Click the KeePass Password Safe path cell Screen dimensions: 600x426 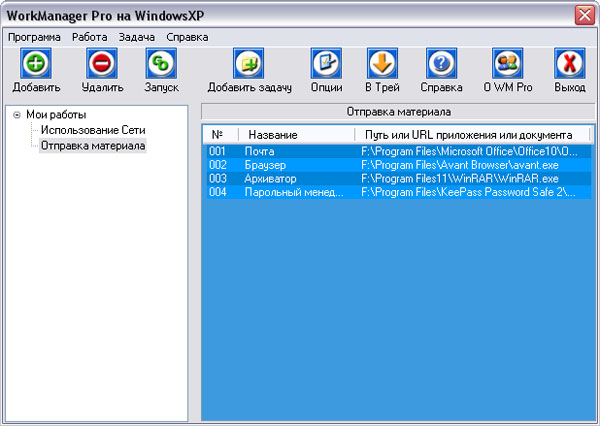pyautogui.click(x=468, y=192)
